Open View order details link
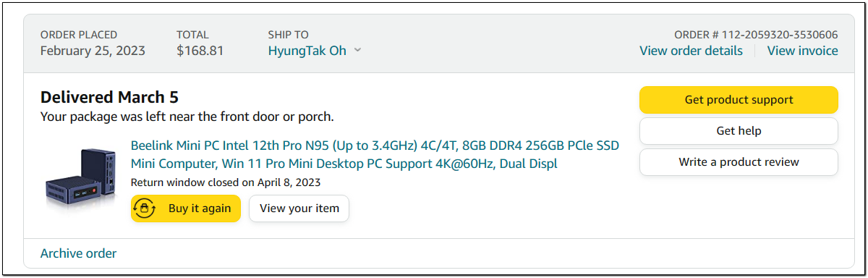This screenshot has width=868, height=278. point(691,51)
